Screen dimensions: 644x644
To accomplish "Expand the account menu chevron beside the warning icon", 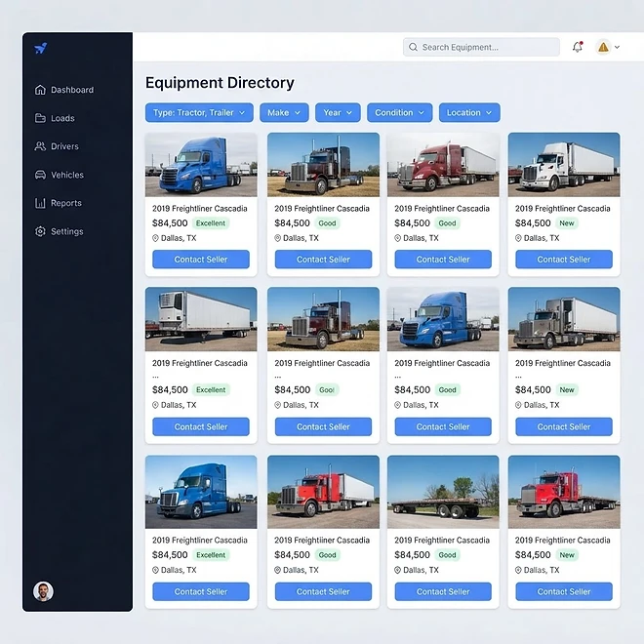I will pos(617,47).
